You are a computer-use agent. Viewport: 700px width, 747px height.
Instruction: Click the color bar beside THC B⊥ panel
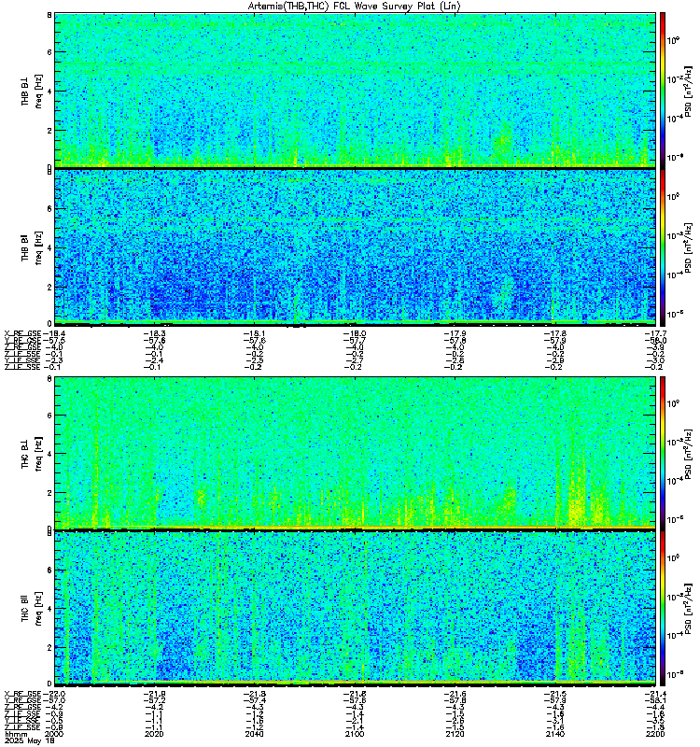tap(663, 453)
